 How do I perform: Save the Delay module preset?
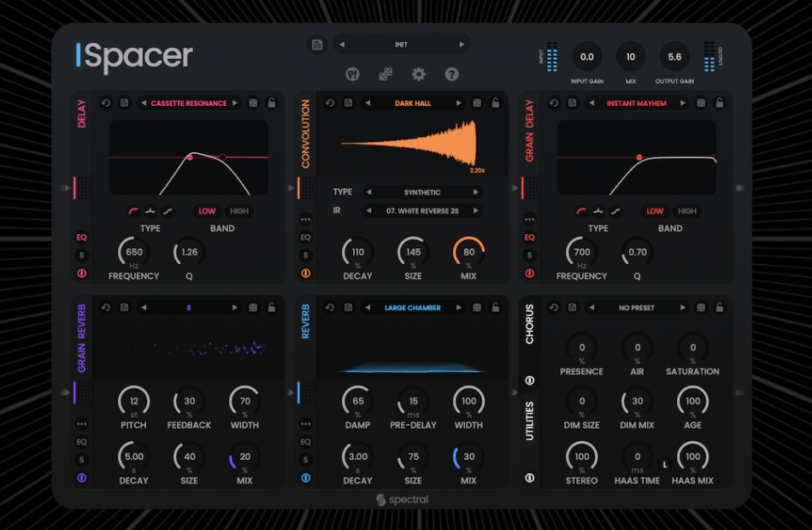pyautogui.click(x=124, y=103)
